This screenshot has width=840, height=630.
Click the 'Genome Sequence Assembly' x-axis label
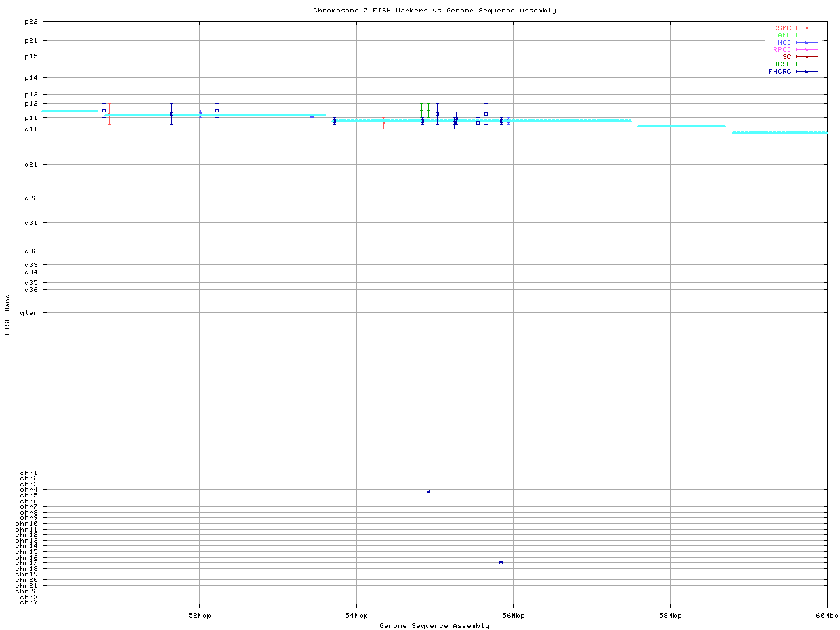(434, 625)
